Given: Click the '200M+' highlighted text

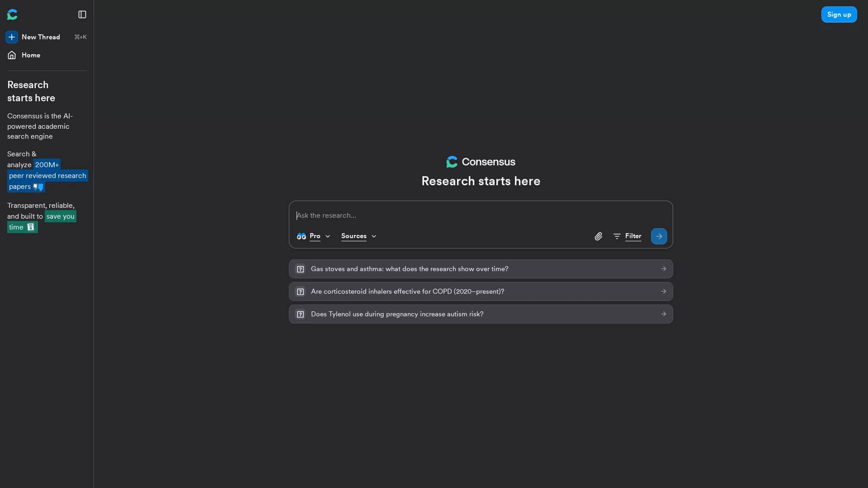Looking at the screenshot, I should pyautogui.click(x=47, y=165).
